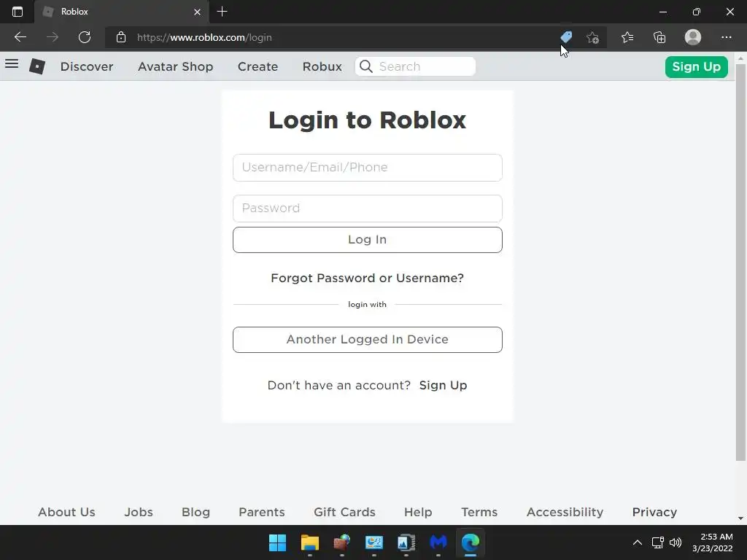
Task: Open the network status tray icon
Action: click(658, 542)
